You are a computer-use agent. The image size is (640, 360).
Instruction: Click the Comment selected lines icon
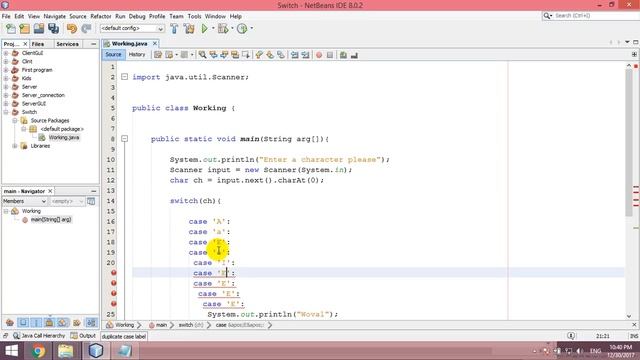(x=343, y=55)
